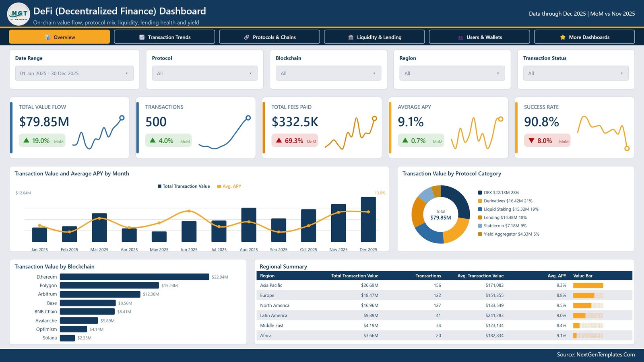
Task: Toggle the Avg. APY legend item
Action: click(x=229, y=186)
